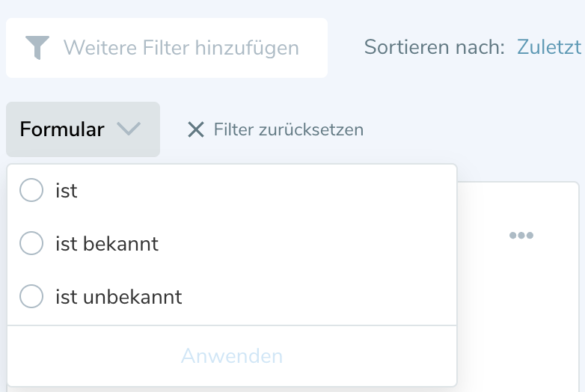Screen dimensions: 585x392
Task: Click the X icon to reset filters
Action: (x=195, y=130)
